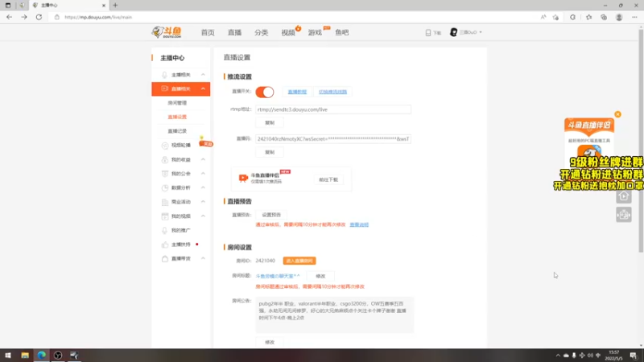
Task: Click the Douyu logo in the header
Action: [167, 32]
